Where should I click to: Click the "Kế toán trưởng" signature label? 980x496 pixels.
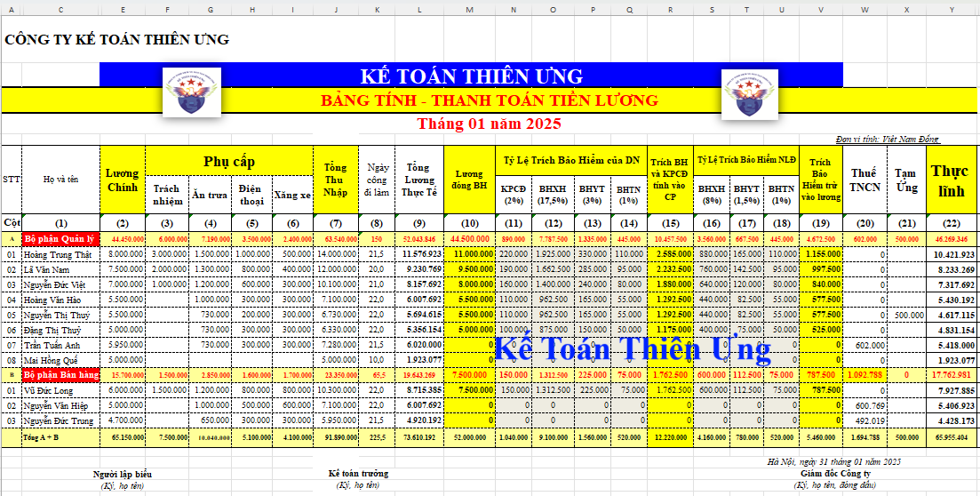click(358, 473)
